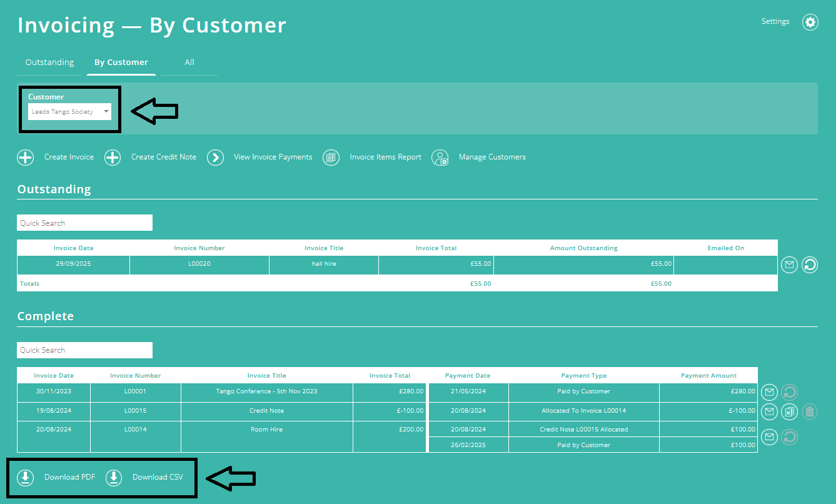Click the Create Invoice plus icon
The image size is (836, 504).
click(x=25, y=157)
